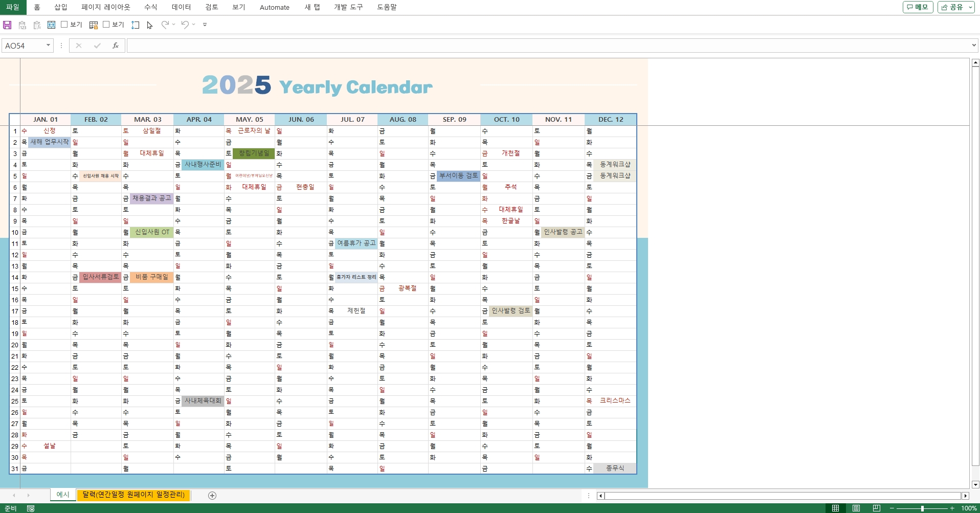Switch to Normal view in status bar
This screenshot has width=980, height=513.
(x=835, y=508)
